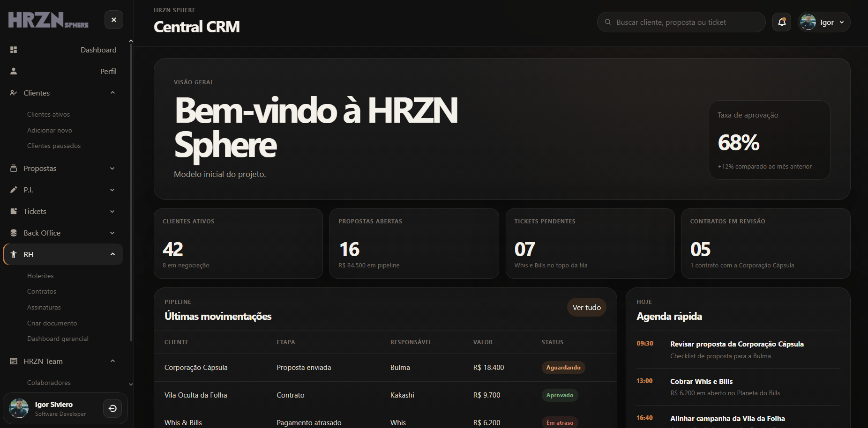Click the Proposta enviada stage cell
The width and height of the screenshot is (868, 428).
click(304, 368)
